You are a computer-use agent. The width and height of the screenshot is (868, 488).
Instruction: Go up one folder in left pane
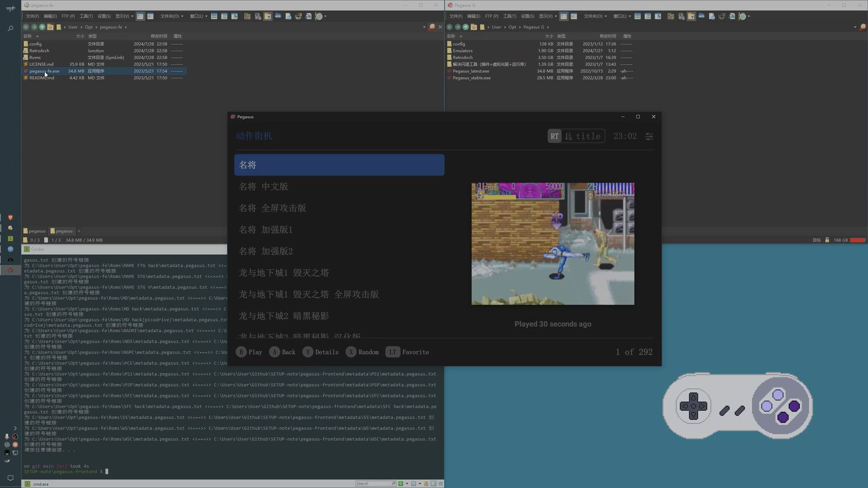42,27
